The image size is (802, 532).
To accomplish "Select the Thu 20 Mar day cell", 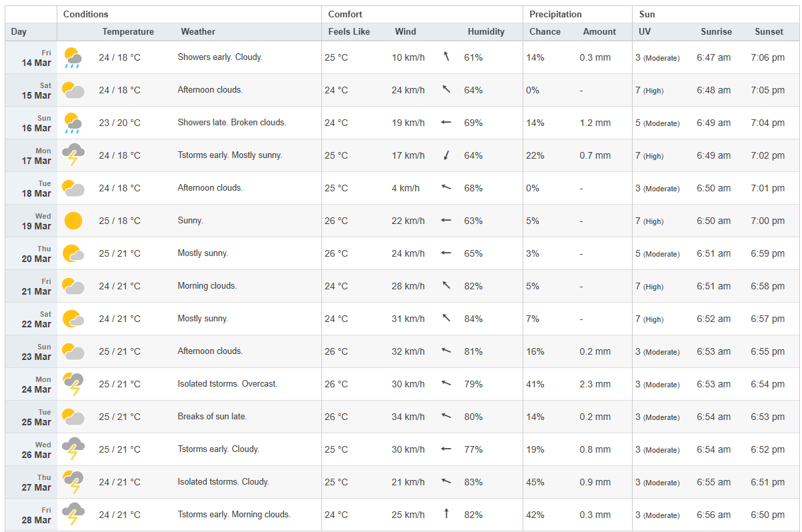I will 31,253.
